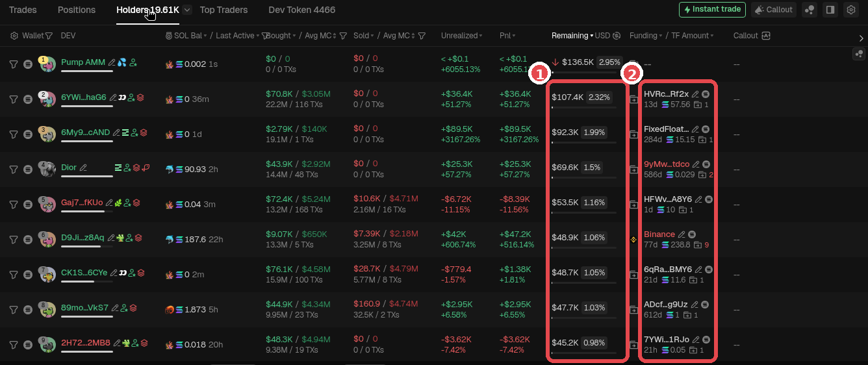Click the droplet icon next to Pump AMM
The image size is (868, 365).
pyautogui.click(x=122, y=62)
